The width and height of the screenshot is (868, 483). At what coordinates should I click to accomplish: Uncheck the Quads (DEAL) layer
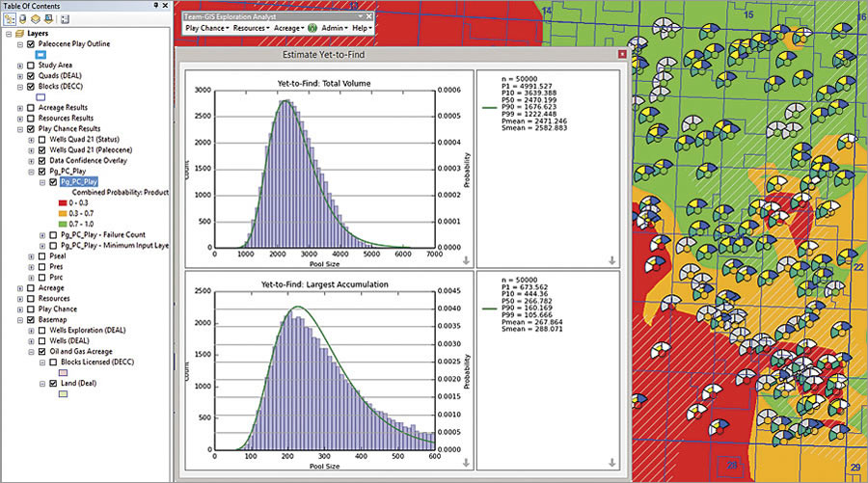coord(29,78)
